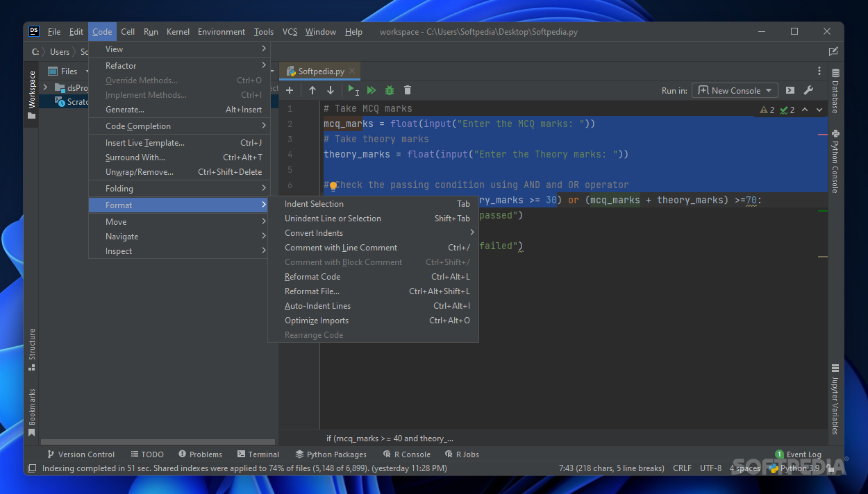868x494 pixels.
Task: Open the Run in New Console dropdown
Action: (x=735, y=90)
